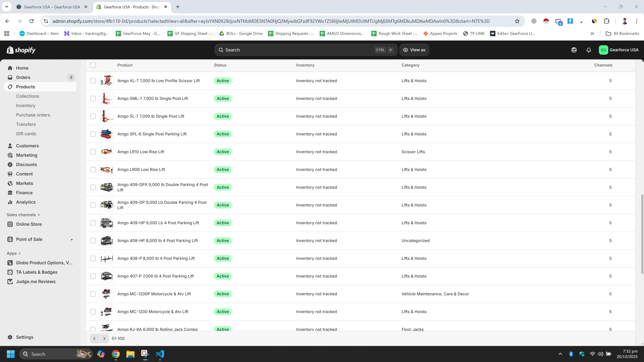Image resolution: width=644 pixels, height=362 pixels.
Task: Open TA Labels & Badges app
Action: point(37,272)
